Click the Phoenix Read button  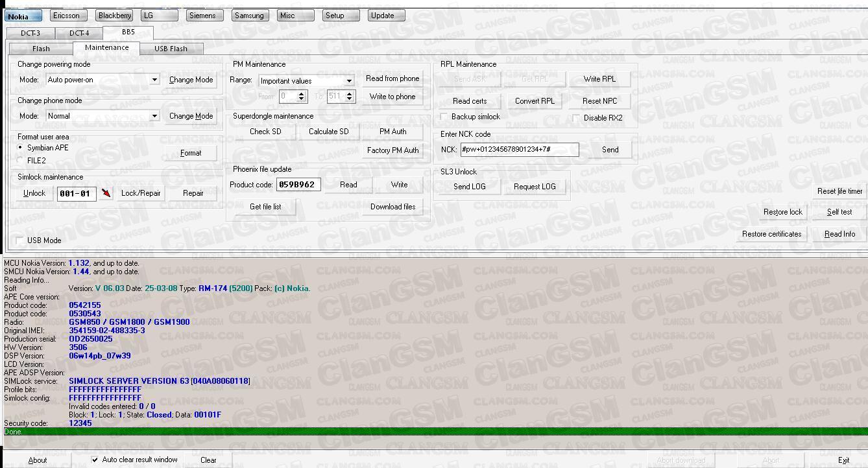[x=348, y=185]
